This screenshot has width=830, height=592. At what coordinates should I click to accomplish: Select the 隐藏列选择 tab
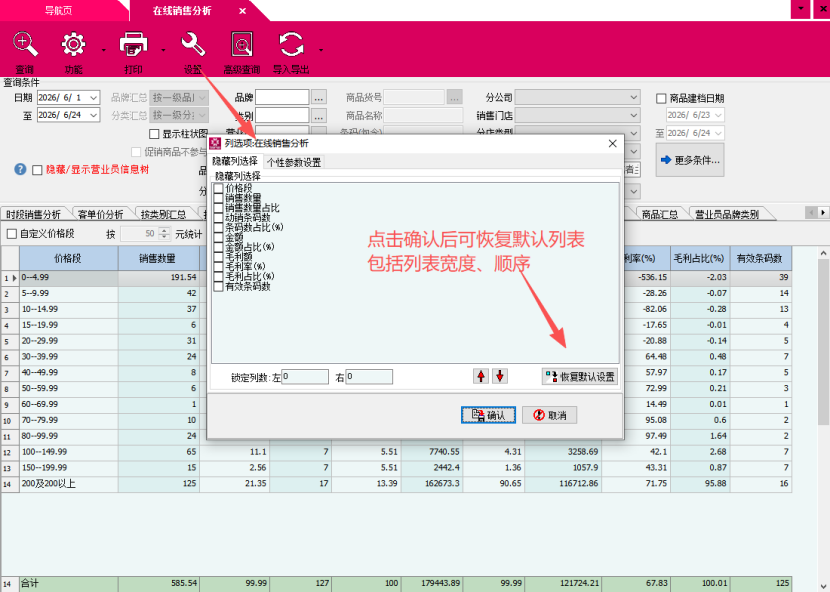[x=235, y=161]
